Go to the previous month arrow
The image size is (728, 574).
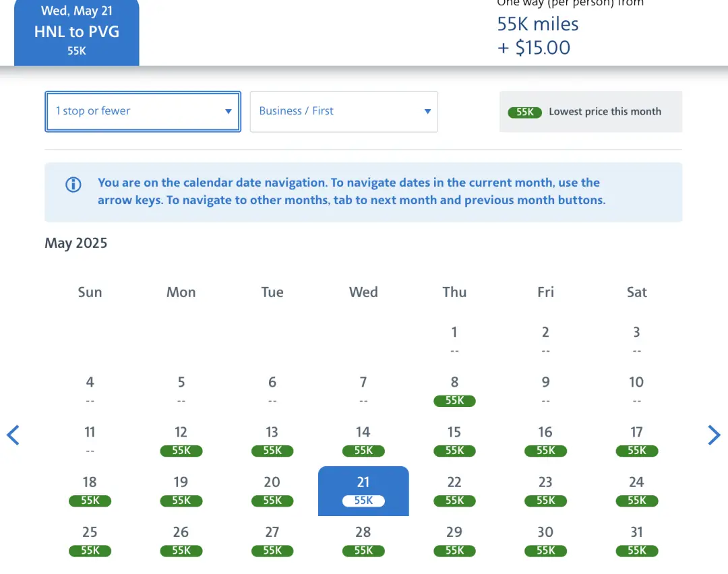(13, 435)
